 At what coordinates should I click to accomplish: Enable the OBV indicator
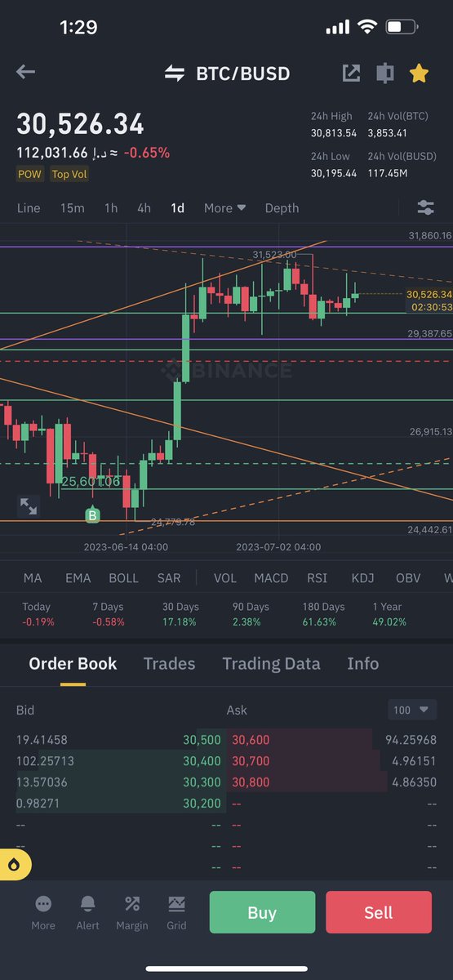[408, 577]
